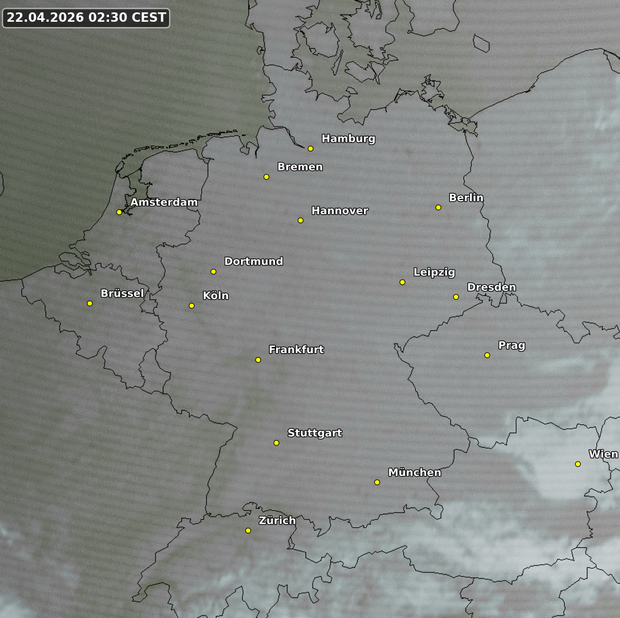Click the 22.04.2026 02:30 CEST timestamp
This screenshot has width=620, height=618.
pyautogui.click(x=86, y=17)
